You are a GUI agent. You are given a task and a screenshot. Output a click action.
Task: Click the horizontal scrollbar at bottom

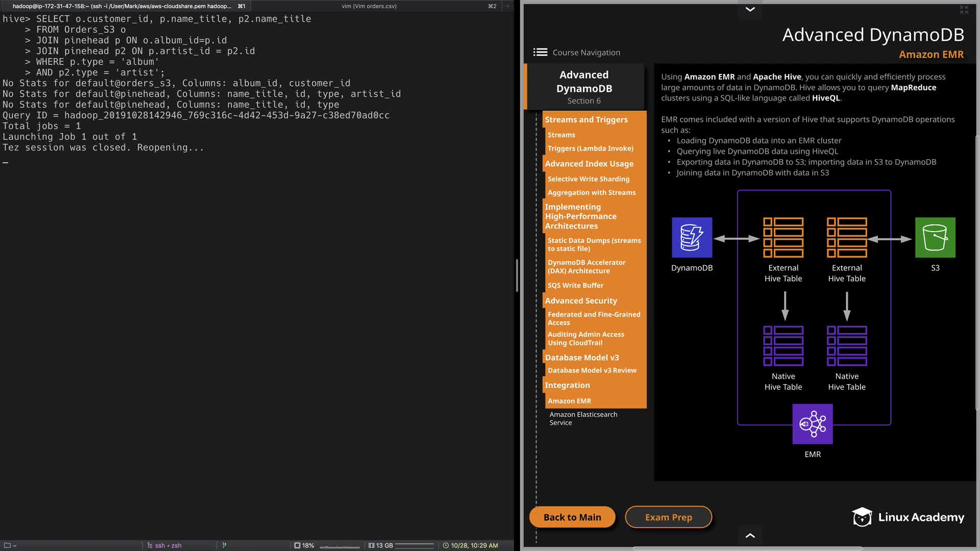pyautogui.click(x=747, y=548)
